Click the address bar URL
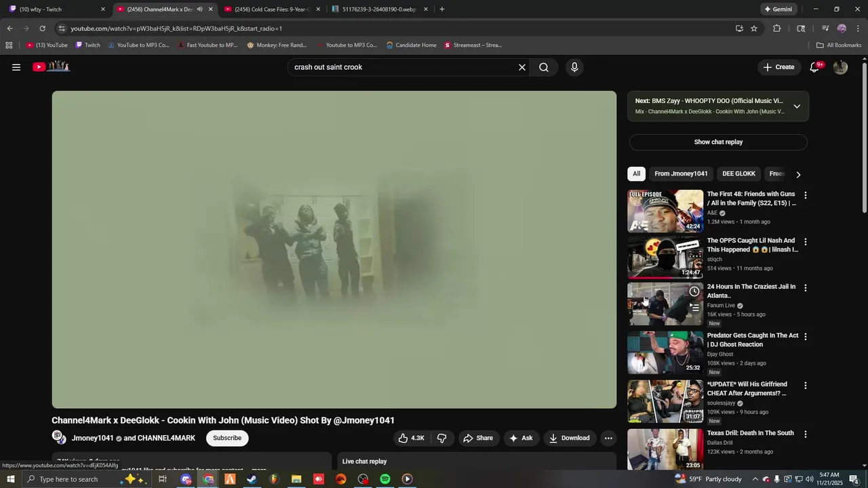The image size is (868, 488). pyautogui.click(x=176, y=28)
